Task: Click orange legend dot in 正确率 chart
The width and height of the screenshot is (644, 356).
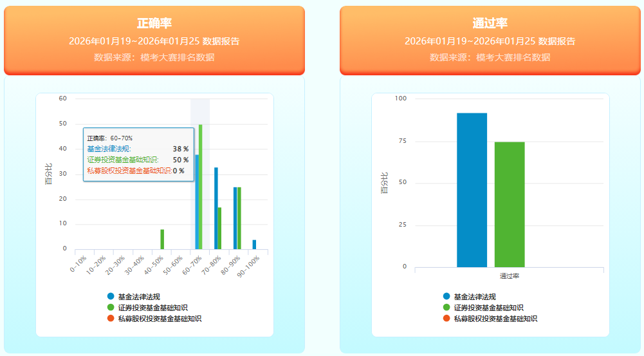Action: 111,319
